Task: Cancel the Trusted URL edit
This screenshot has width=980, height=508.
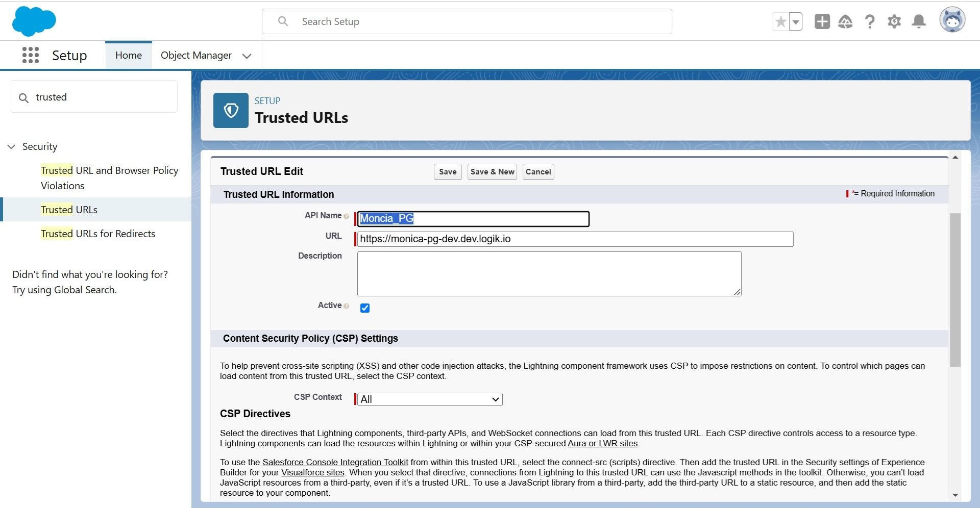Action: click(x=538, y=172)
